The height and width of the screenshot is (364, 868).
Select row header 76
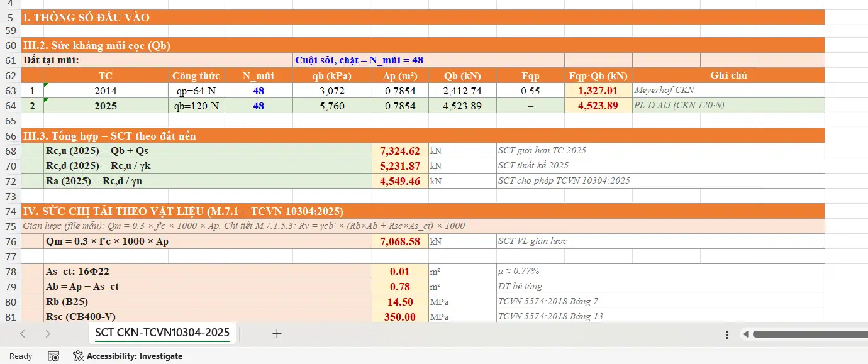click(x=10, y=241)
